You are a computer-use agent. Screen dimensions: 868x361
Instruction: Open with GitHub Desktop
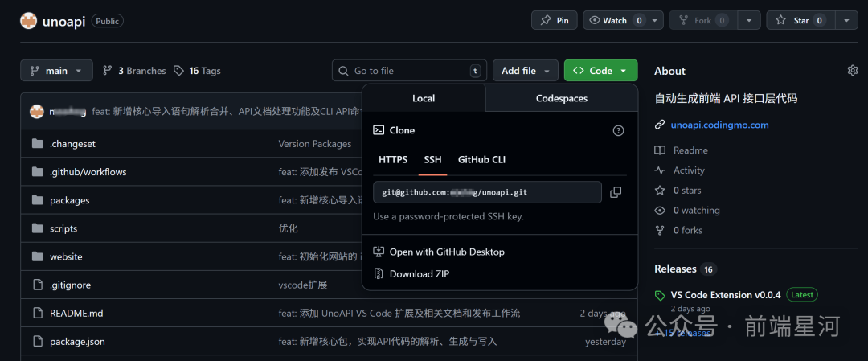(447, 252)
